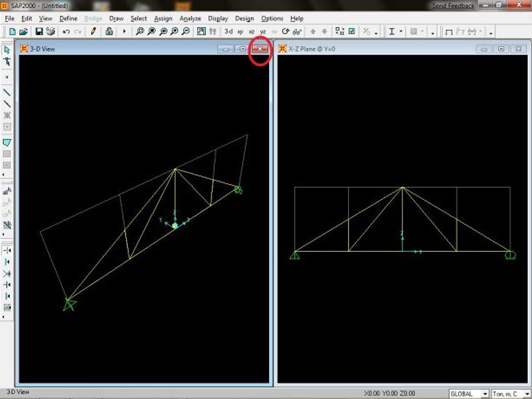Click the Run Analysis play arrow
532x399 pixels.
coord(124,31)
